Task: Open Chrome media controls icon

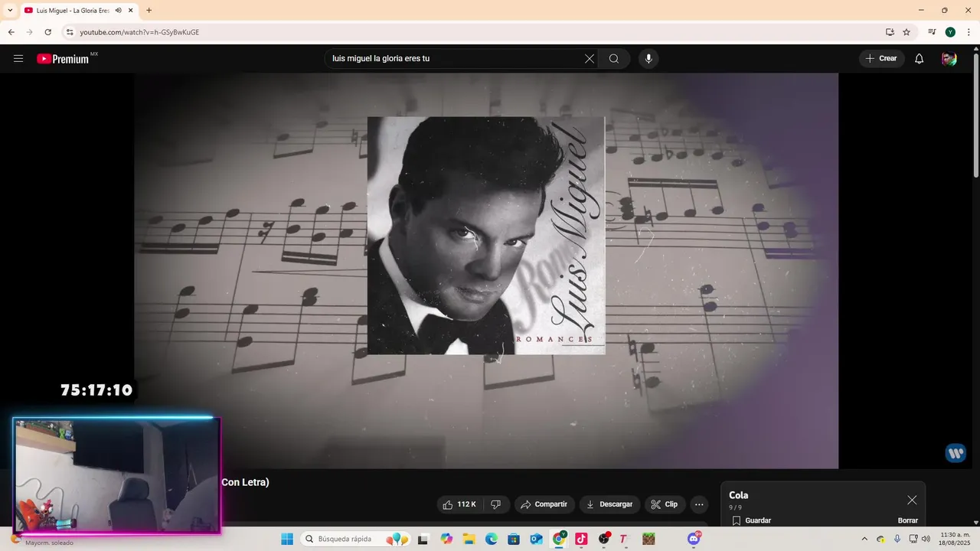Action: point(932,32)
